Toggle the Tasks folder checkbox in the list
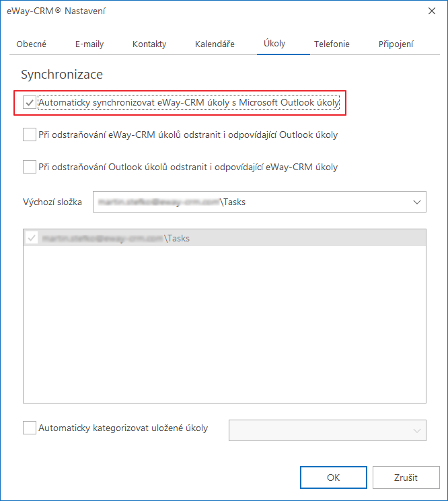The image size is (448, 501). 32,238
